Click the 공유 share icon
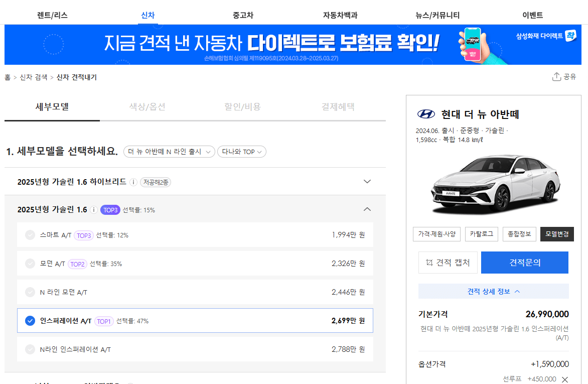This screenshot has height=384, width=588. pyautogui.click(x=556, y=76)
